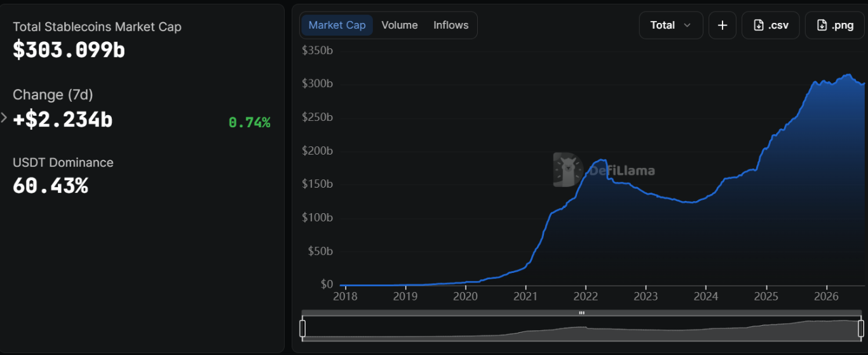Click the $350b y-axis label
The height and width of the screenshot is (355, 868).
click(317, 50)
